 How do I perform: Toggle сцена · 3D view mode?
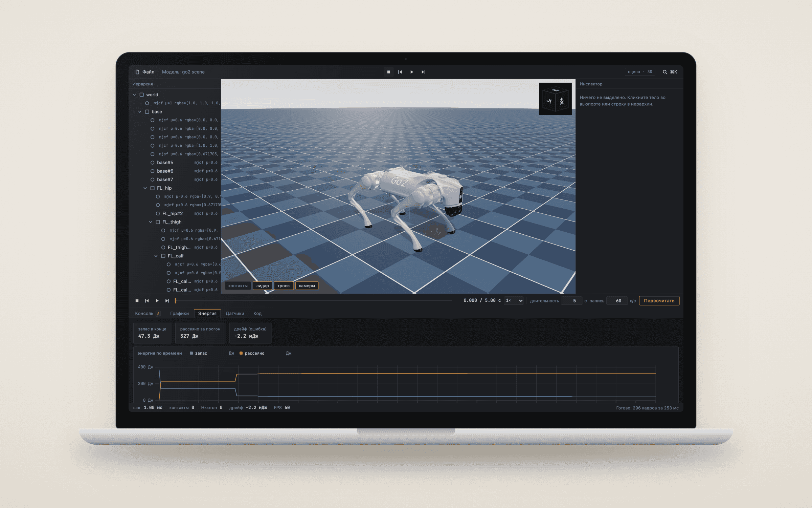(640, 72)
